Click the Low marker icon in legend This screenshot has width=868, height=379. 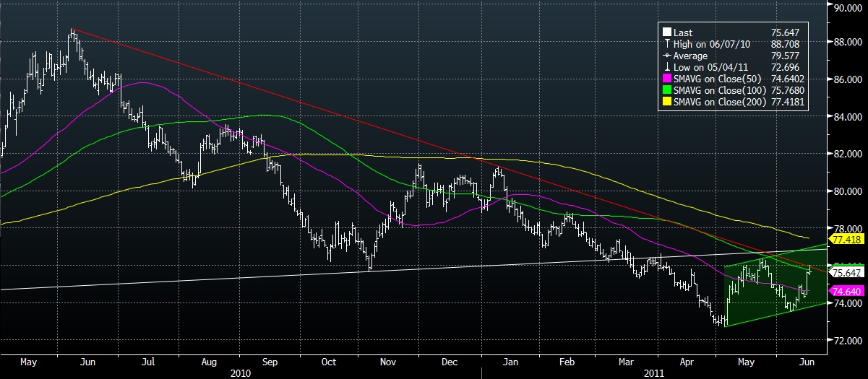point(666,67)
